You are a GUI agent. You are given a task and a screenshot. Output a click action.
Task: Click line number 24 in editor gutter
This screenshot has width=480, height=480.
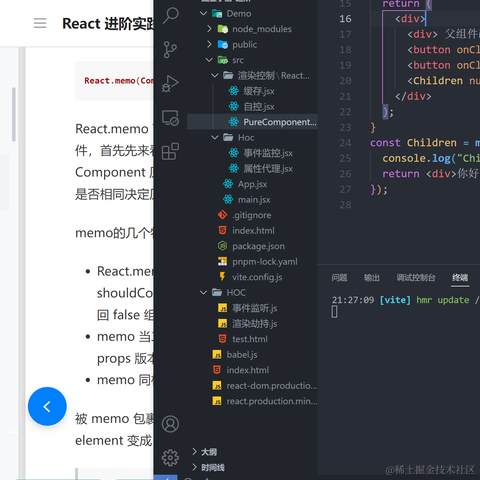(345, 143)
